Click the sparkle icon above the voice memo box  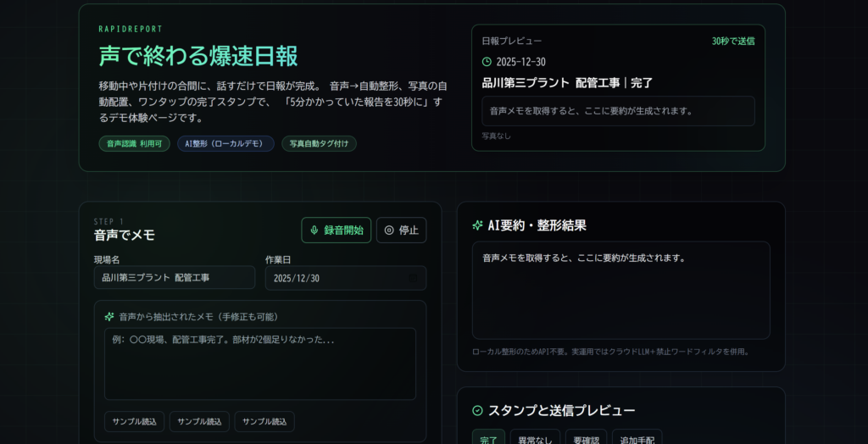tap(108, 317)
